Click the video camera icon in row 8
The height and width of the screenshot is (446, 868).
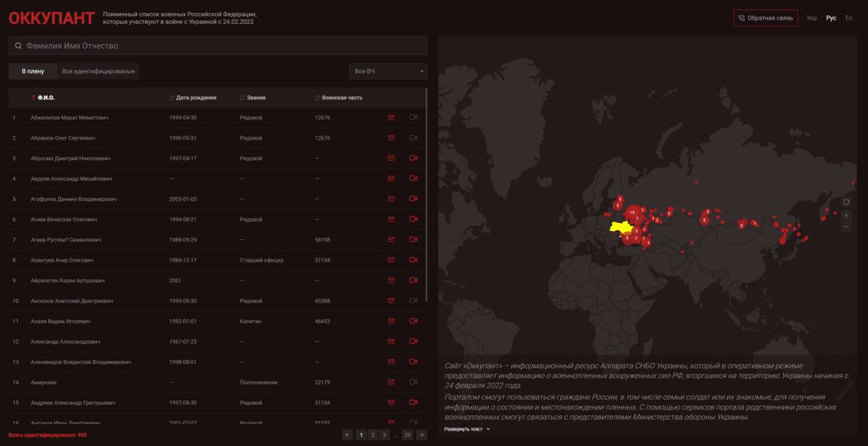coord(413,260)
